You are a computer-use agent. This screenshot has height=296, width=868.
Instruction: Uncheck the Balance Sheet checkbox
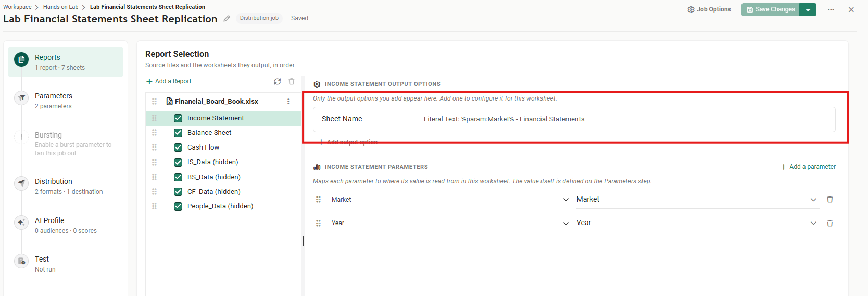coord(178,133)
